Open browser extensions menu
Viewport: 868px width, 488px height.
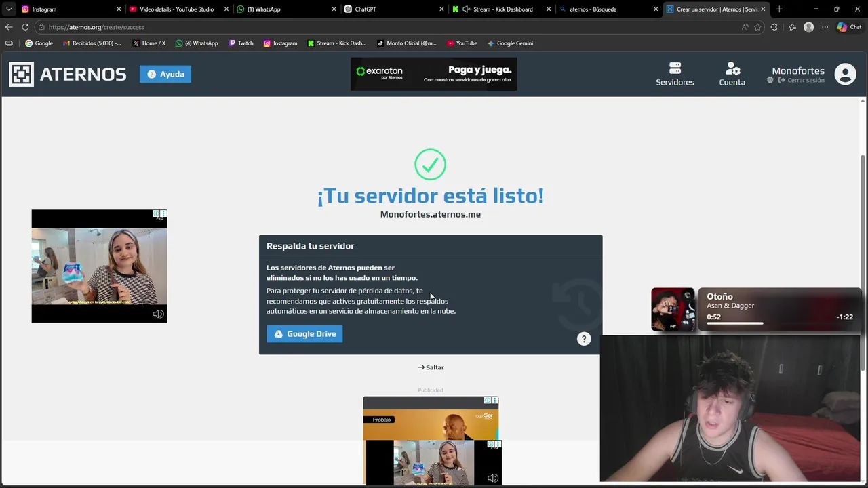pos(774,27)
